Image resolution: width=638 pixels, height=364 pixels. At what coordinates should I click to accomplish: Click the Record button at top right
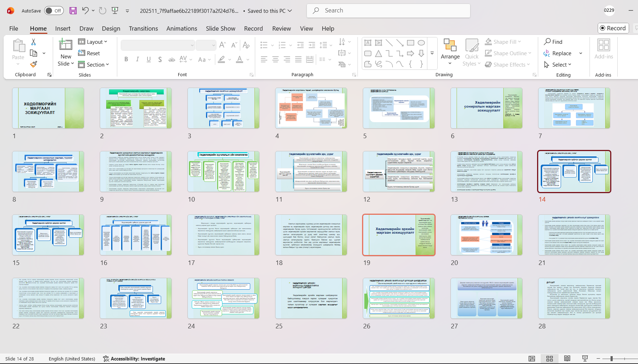[613, 28]
